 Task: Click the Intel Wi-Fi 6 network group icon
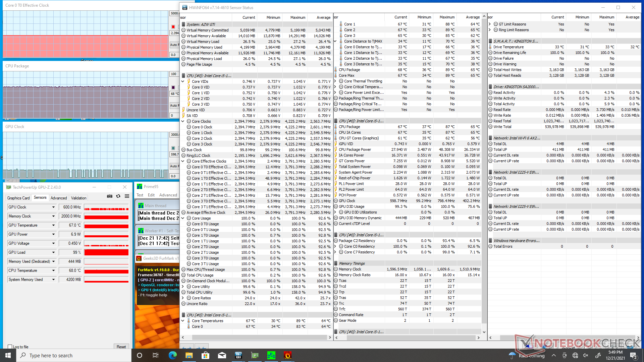click(490, 138)
